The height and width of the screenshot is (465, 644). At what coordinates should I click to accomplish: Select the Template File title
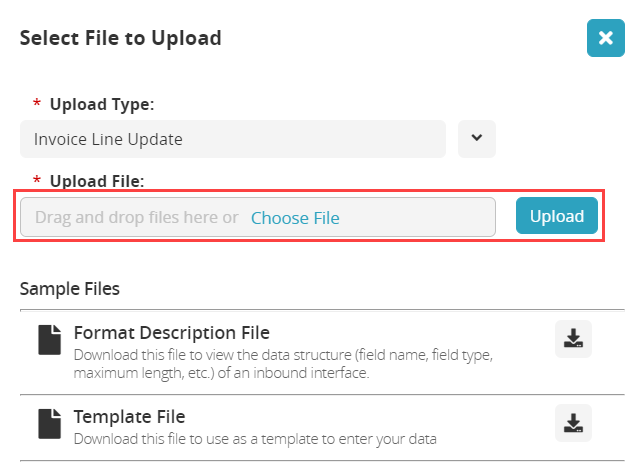click(129, 416)
